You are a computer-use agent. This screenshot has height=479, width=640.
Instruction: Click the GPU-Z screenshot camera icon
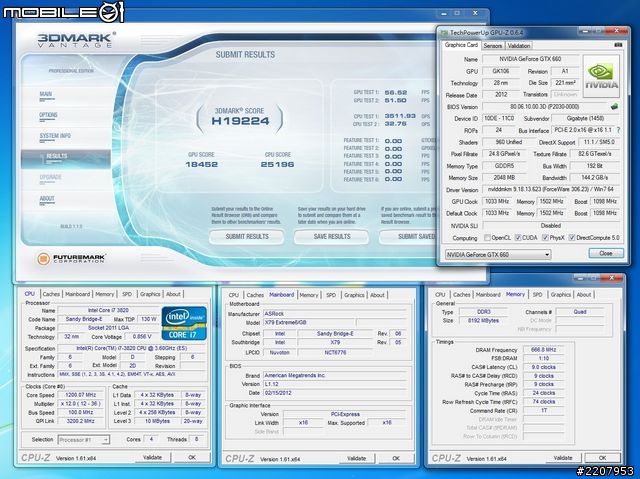tap(618, 44)
